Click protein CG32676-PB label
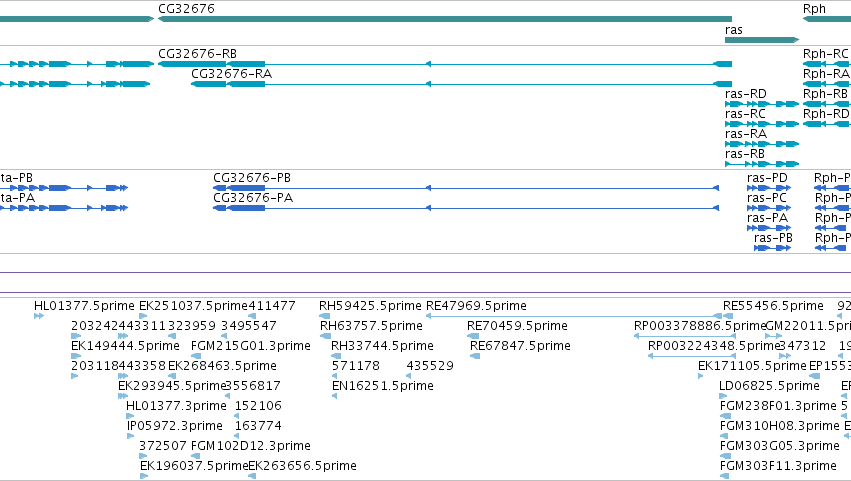Screen dimensions: 851x481 pyautogui.click(x=252, y=178)
